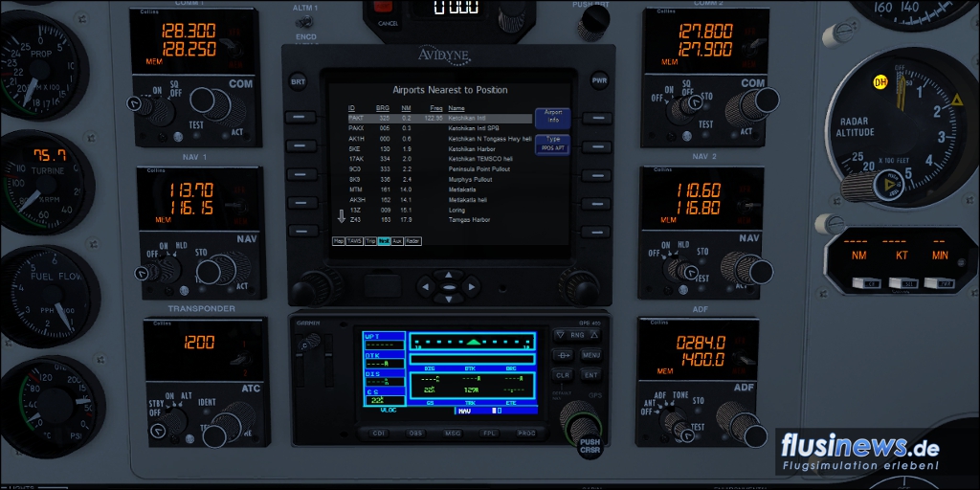Click the COM 2 frequency tuning knob
This screenshot has height=490, width=980.
pyautogui.click(x=752, y=105)
